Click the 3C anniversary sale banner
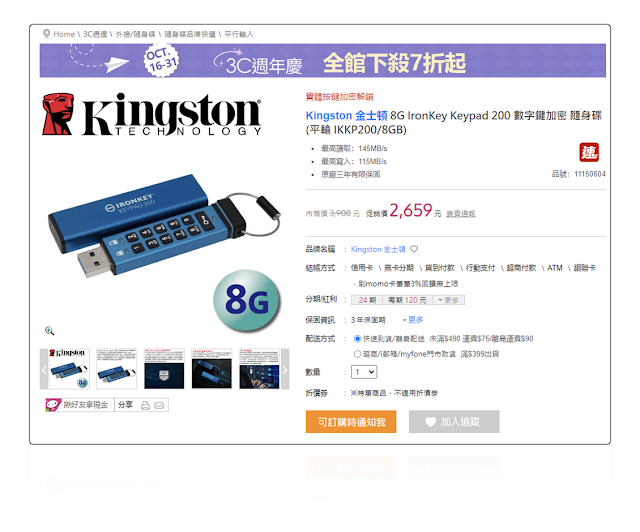This screenshot has height=532, width=640. coord(322,60)
